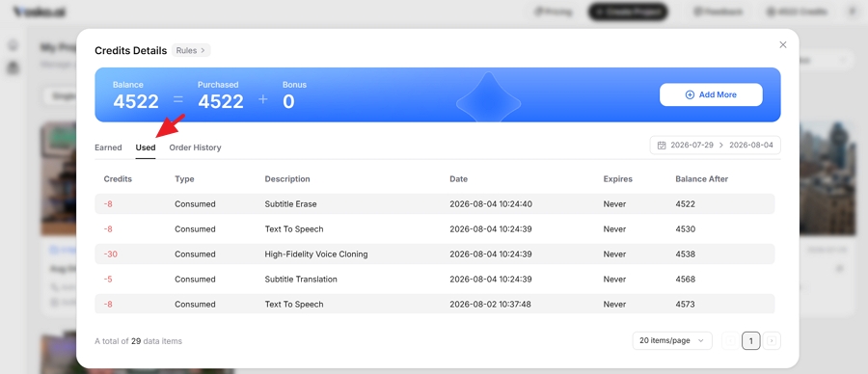
Task: Click the total of 29 data items text
Action: (138, 341)
